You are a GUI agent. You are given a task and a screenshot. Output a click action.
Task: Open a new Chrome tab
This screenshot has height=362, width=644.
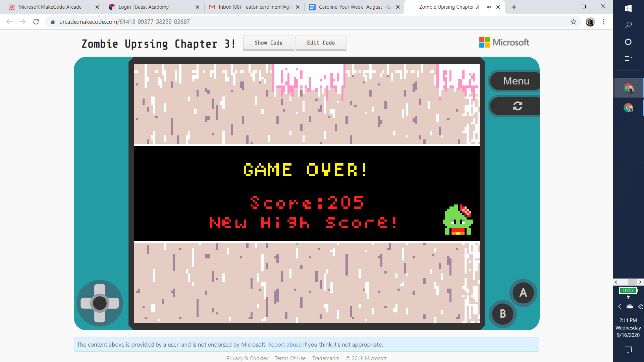click(514, 7)
